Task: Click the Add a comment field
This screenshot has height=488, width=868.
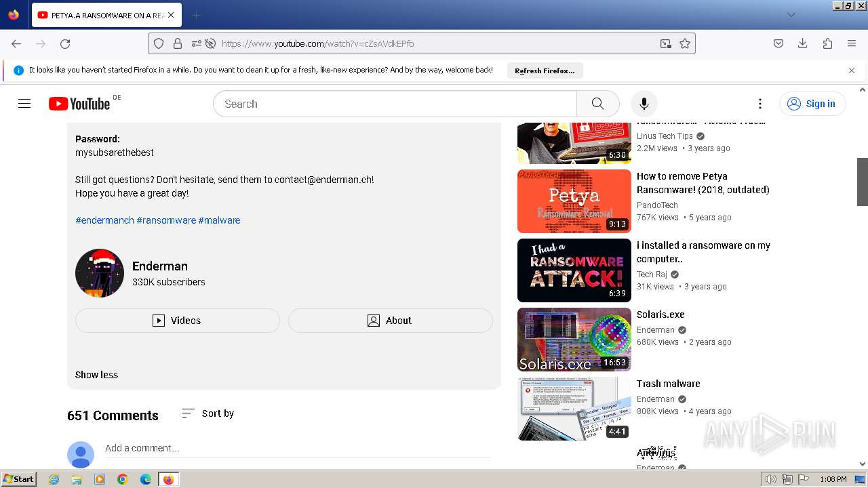Action: pyautogui.click(x=297, y=448)
